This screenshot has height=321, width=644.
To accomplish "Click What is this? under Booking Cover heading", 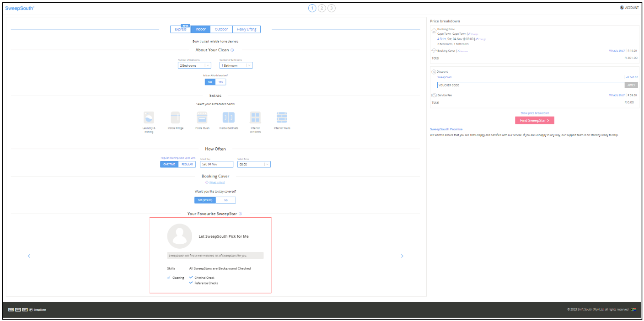I will pyautogui.click(x=217, y=182).
